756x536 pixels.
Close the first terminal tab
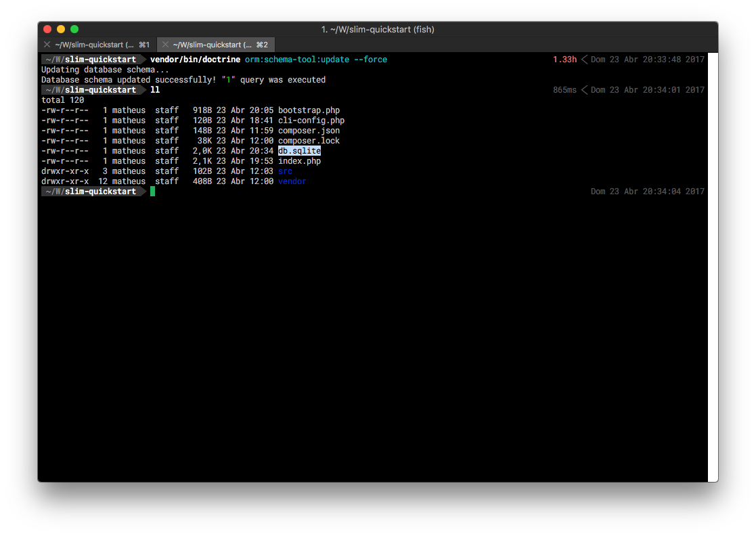point(47,44)
